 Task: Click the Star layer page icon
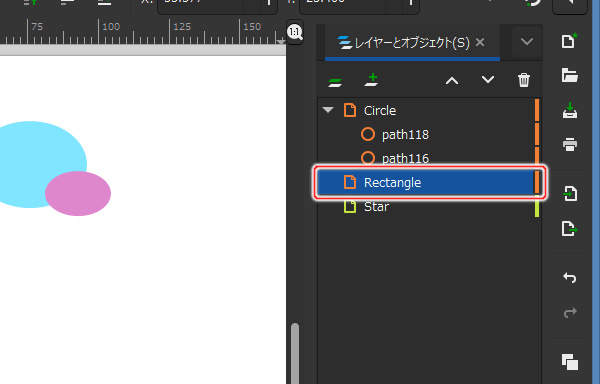(x=350, y=207)
